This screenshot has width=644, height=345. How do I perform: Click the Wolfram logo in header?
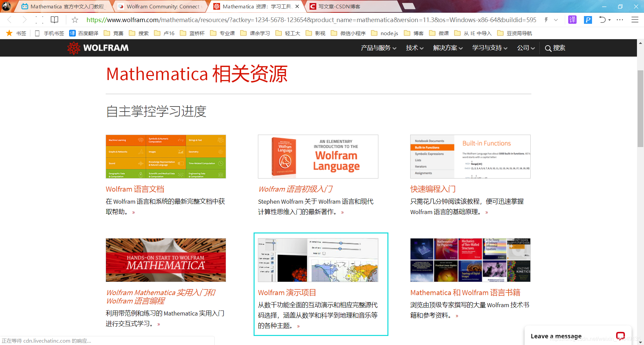click(x=98, y=48)
